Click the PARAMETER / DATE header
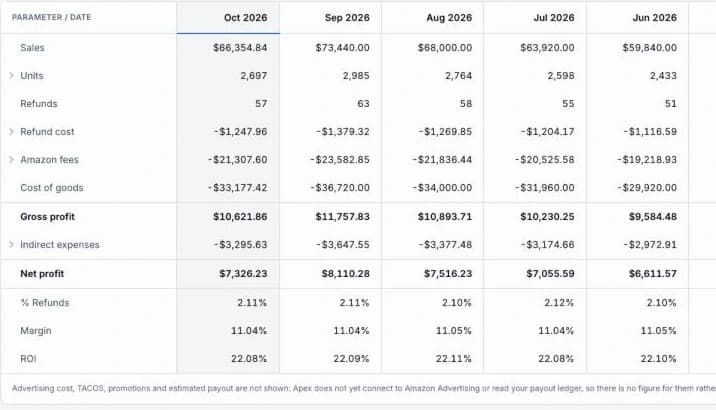716x410 pixels. point(52,17)
